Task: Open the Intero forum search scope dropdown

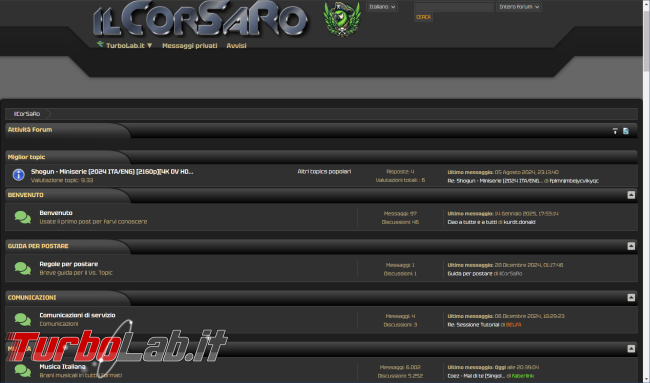Action: (519, 7)
